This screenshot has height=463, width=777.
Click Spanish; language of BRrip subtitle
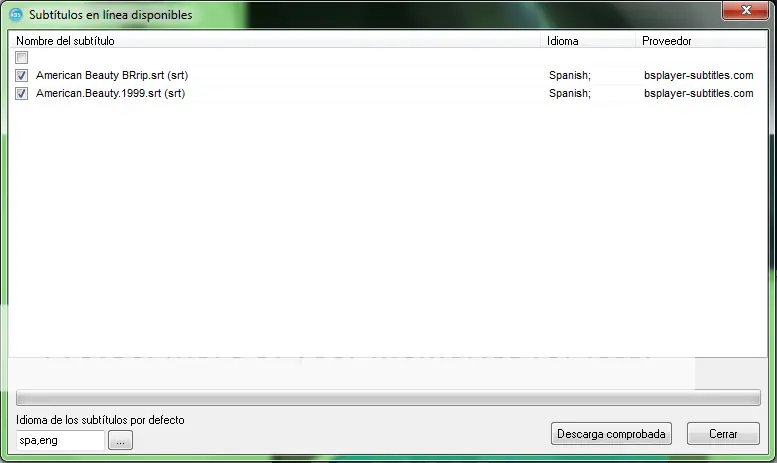pos(570,75)
